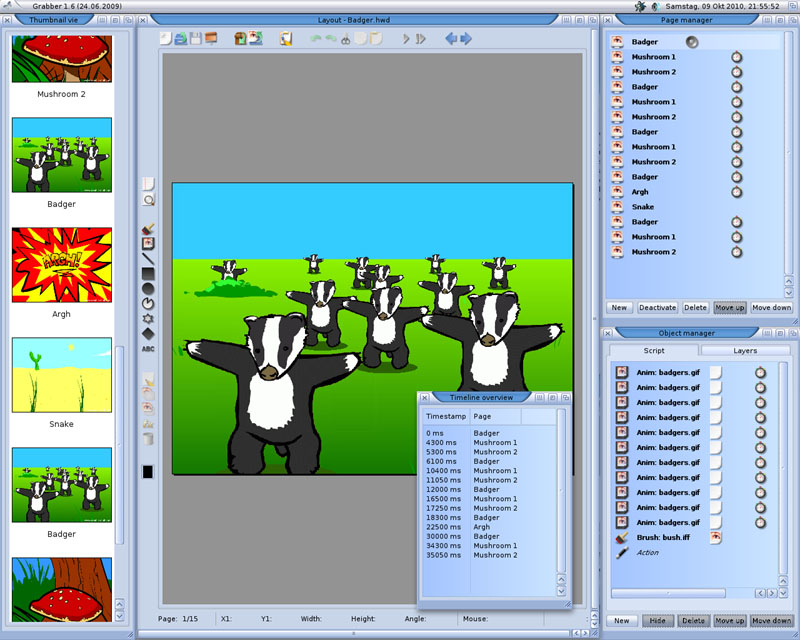This screenshot has width=800, height=640.
Task: Undo the last action
Action: (x=316, y=39)
